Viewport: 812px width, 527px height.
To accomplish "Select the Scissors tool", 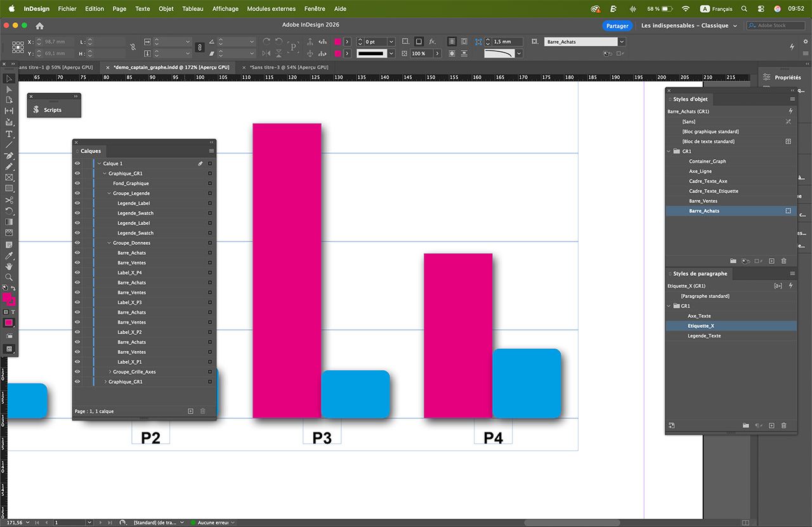I will tap(9, 200).
